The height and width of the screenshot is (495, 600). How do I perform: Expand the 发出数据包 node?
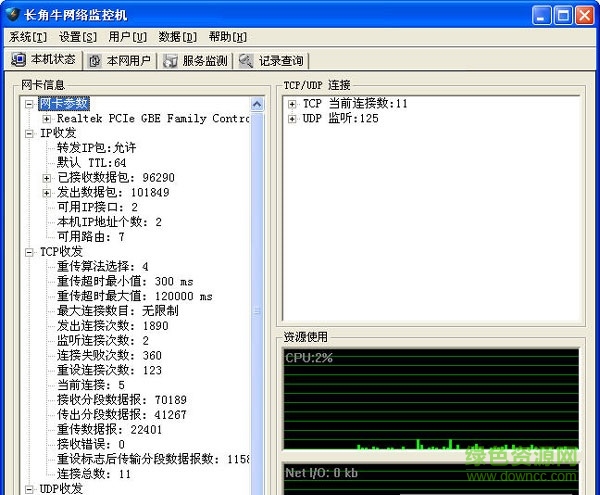point(47,192)
